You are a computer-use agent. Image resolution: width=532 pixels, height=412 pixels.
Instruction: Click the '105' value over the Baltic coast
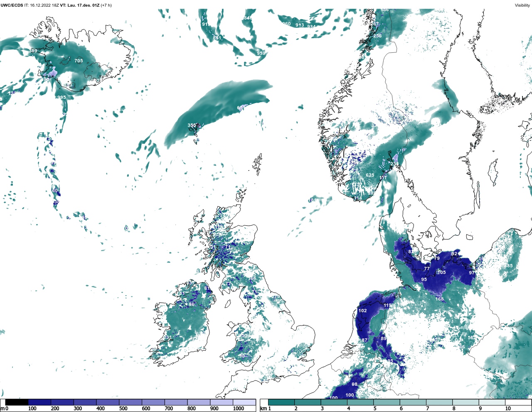[441, 273]
